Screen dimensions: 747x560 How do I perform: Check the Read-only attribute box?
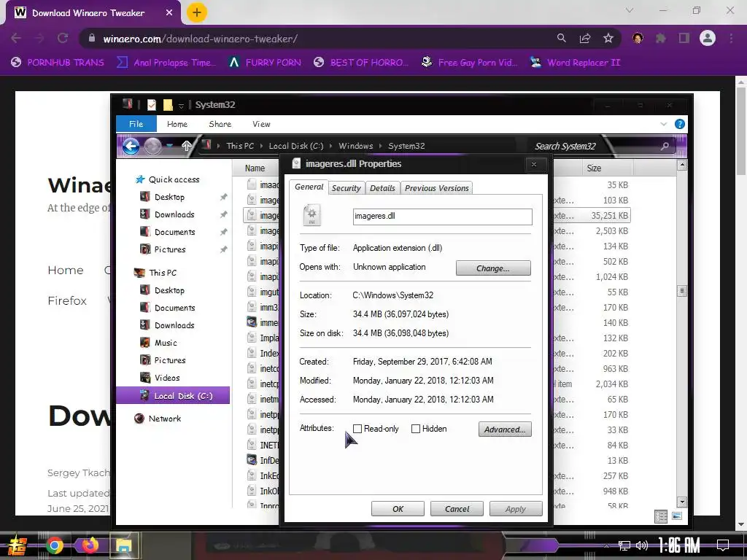(357, 429)
